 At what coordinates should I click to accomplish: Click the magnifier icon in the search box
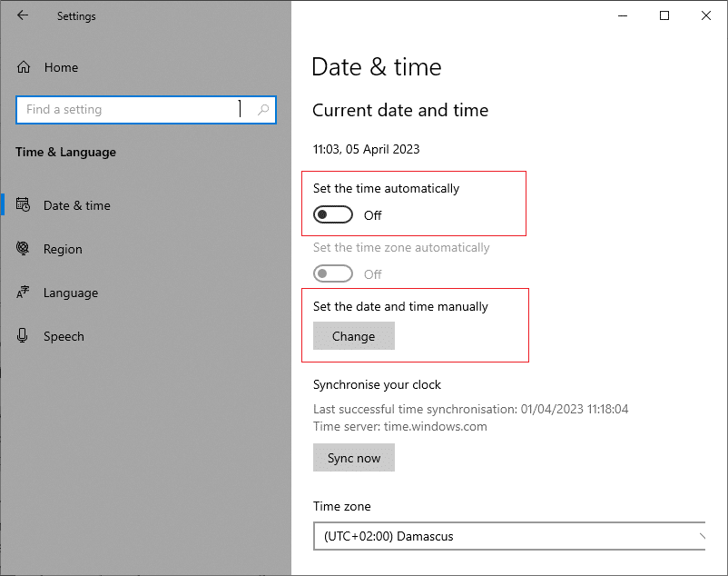(263, 110)
